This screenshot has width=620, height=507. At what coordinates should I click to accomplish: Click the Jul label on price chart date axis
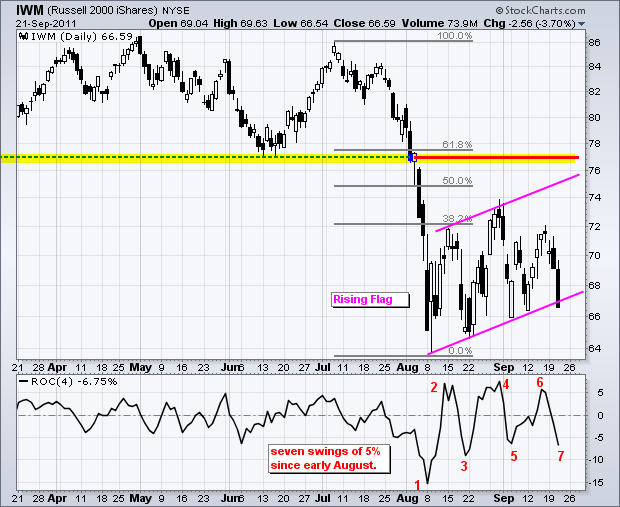323,368
